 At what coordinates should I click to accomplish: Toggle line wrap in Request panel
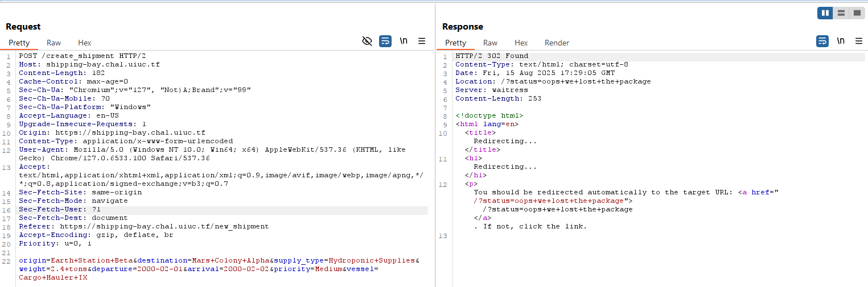[385, 41]
